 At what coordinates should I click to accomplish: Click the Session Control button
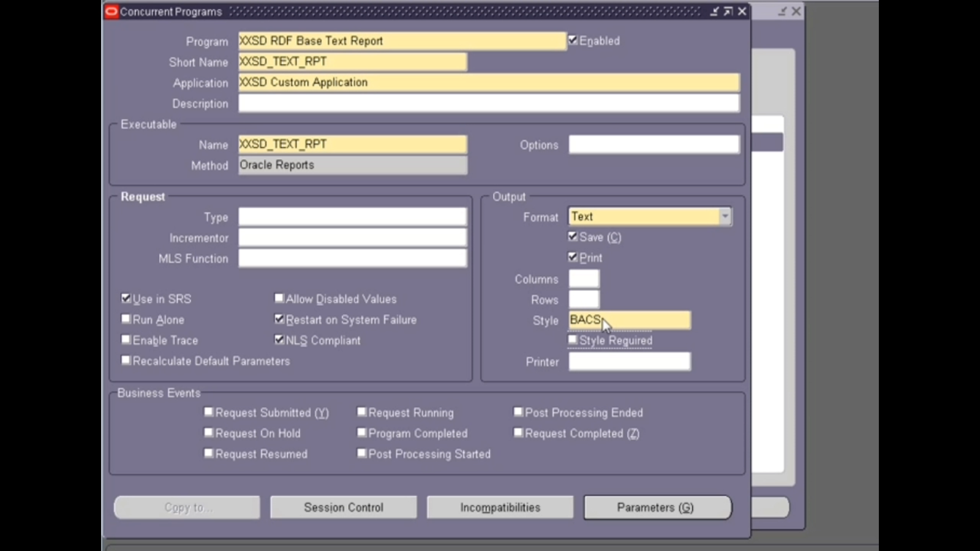point(343,507)
